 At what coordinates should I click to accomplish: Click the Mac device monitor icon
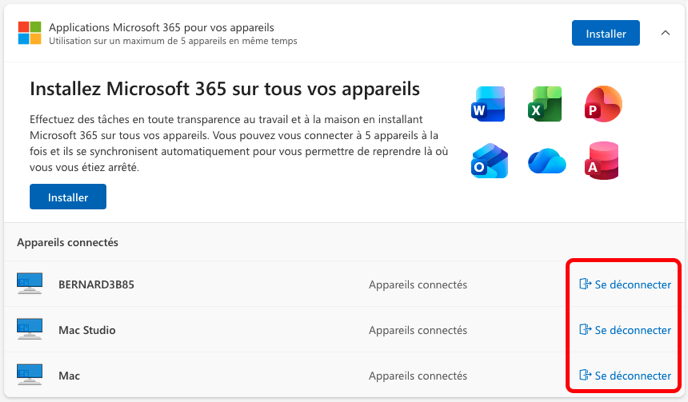tap(30, 375)
